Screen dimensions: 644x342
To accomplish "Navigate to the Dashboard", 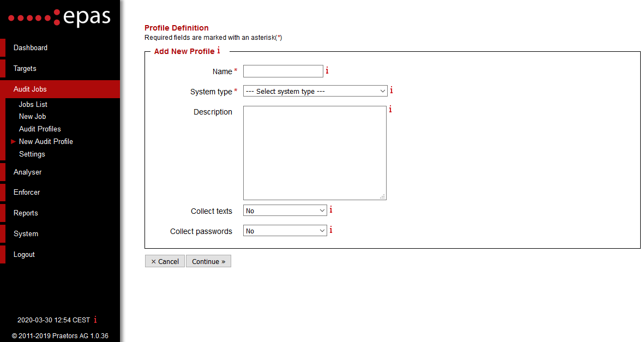I will click(31, 47).
